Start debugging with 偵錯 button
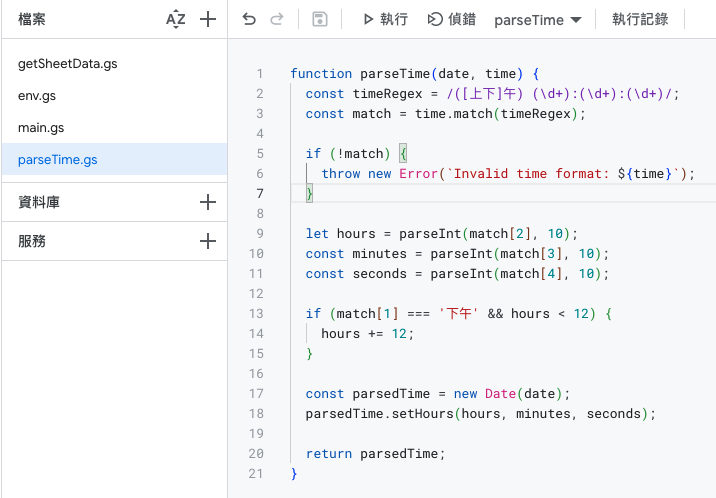 [x=452, y=19]
